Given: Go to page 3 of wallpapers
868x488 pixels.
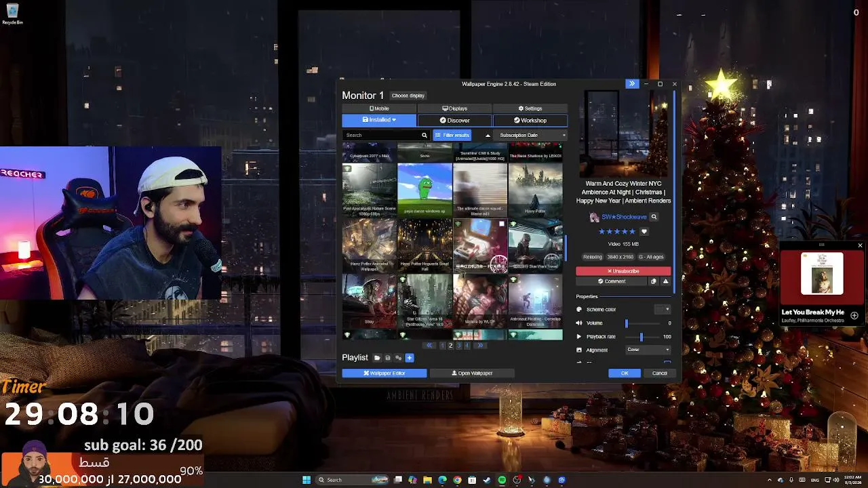Looking at the screenshot, I should click(x=458, y=346).
